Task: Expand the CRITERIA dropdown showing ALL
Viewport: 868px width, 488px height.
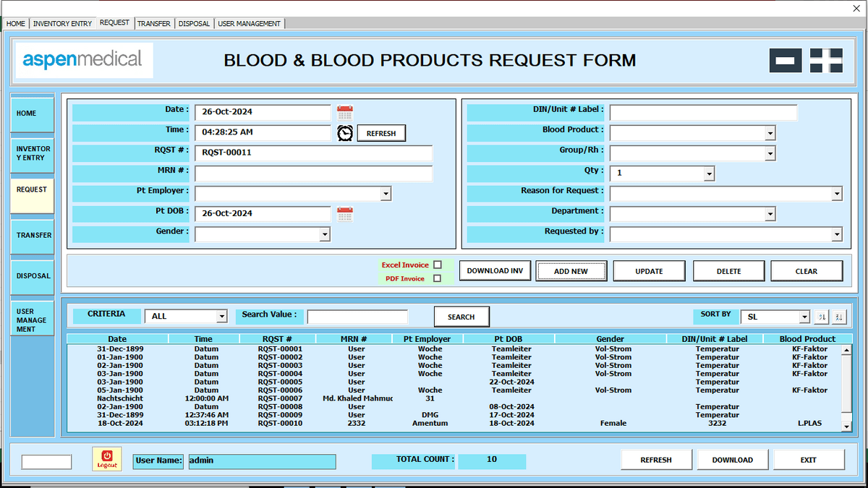Action: click(x=221, y=317)
